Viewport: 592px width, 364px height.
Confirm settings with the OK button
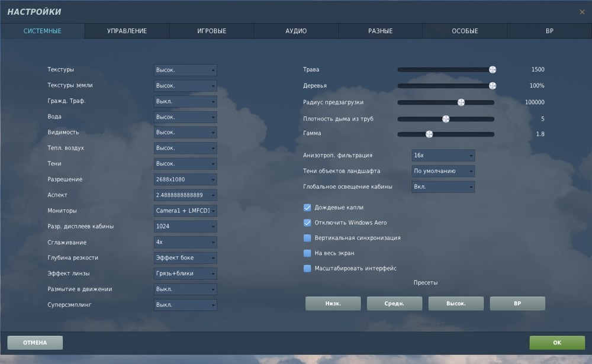557,343
